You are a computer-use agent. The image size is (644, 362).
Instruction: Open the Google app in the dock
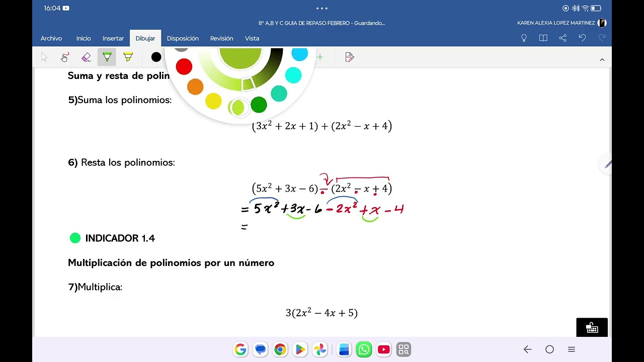tap(240, 349)
